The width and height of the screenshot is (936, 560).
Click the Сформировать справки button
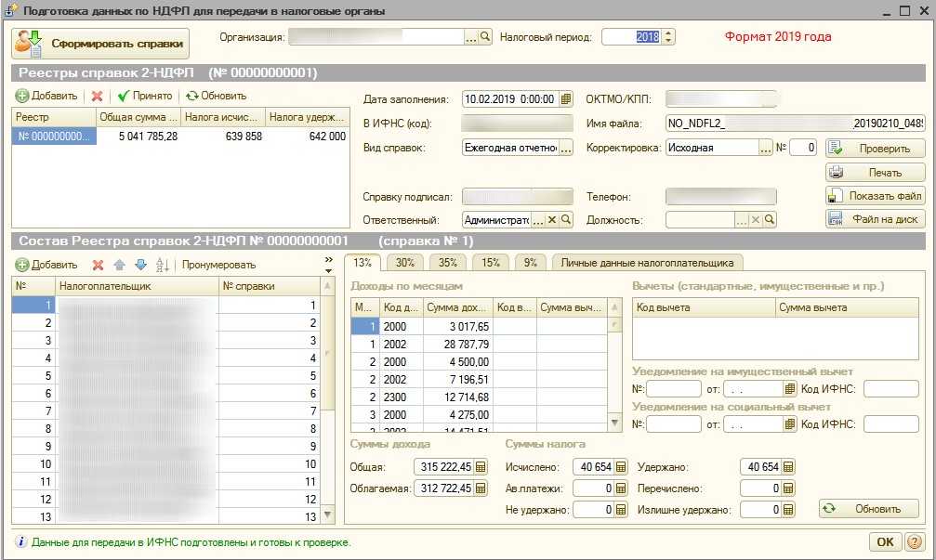click(99, 43)
